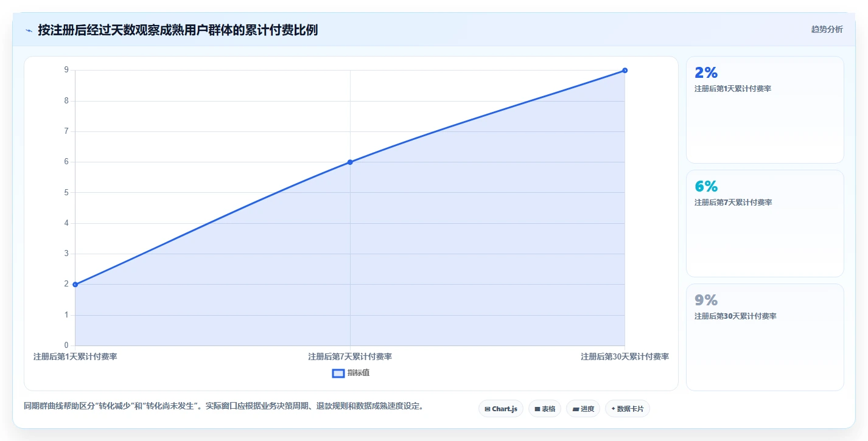Click y-axis tick label 9

66,70
